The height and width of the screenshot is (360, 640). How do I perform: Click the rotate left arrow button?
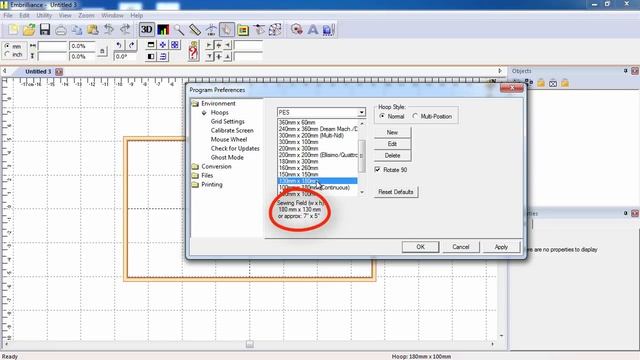click(119, 45)
